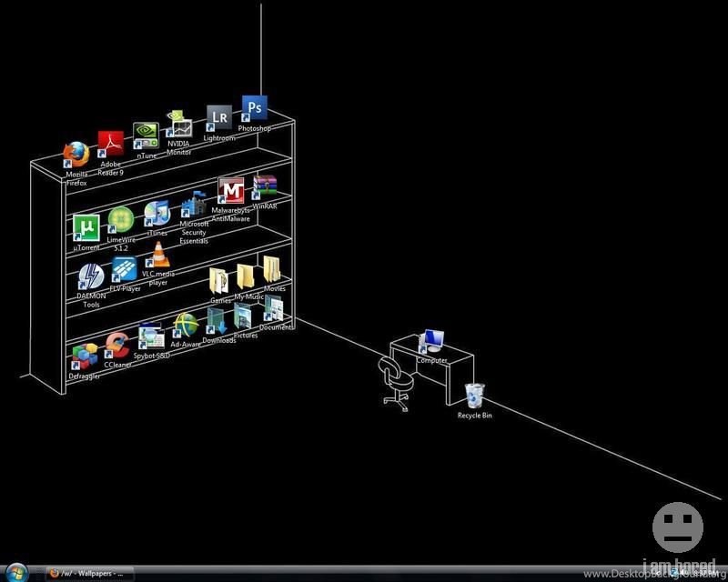This screenshot has height=582, width=728.
Task: Click the Movies folder icon
Action: coord(272,270)
